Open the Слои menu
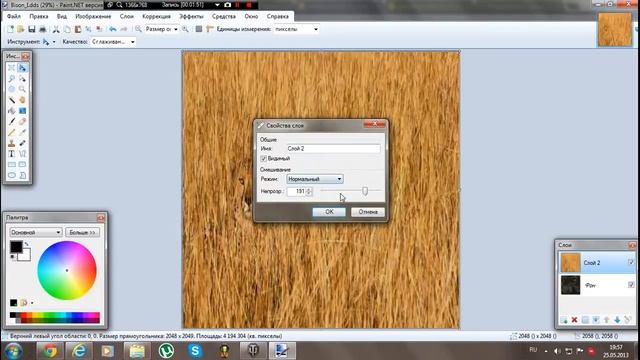 (x=127, y=16)
